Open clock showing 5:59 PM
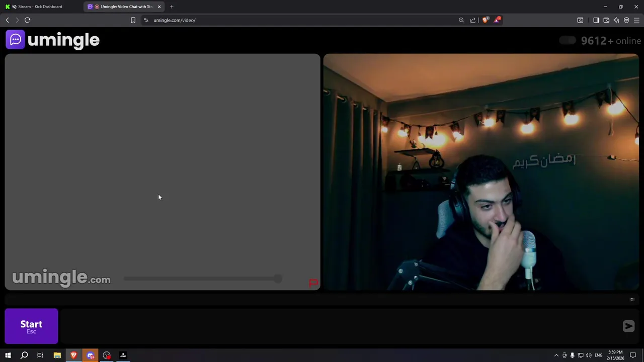This screenshot has width=644, height=362. 615,355
